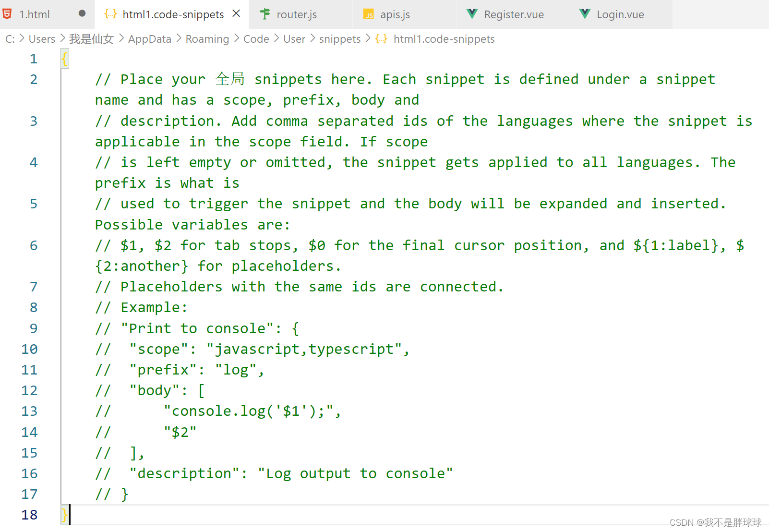
Task: Click the braces icon on html1.code-snippets tab
Action: 110,14
